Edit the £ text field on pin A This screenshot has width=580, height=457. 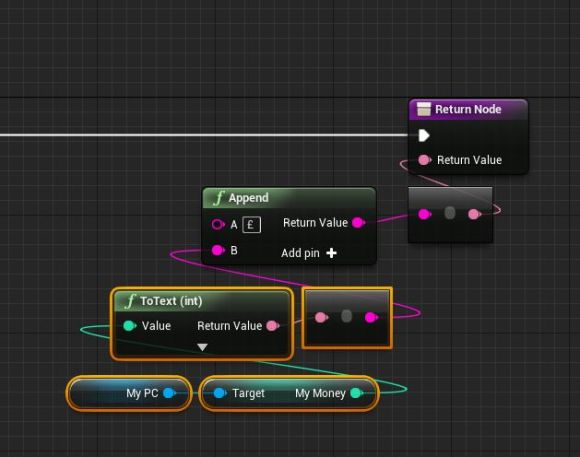(x=252, y=225)
